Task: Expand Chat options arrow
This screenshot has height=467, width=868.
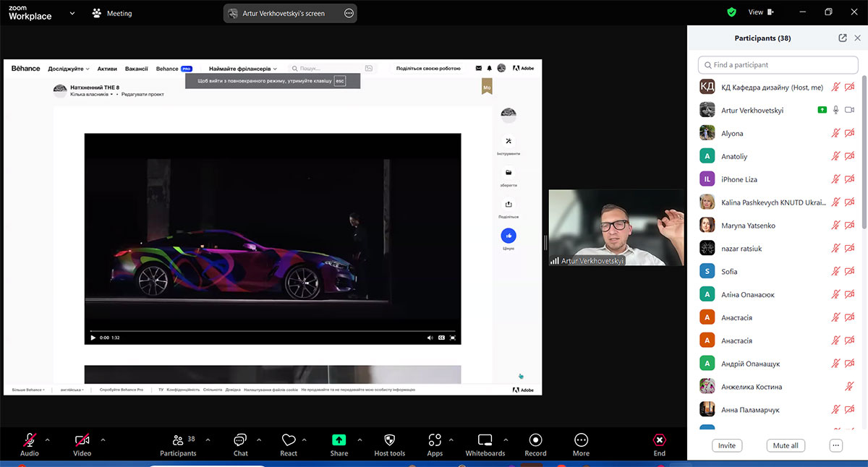Action: (x=259, y=440)
